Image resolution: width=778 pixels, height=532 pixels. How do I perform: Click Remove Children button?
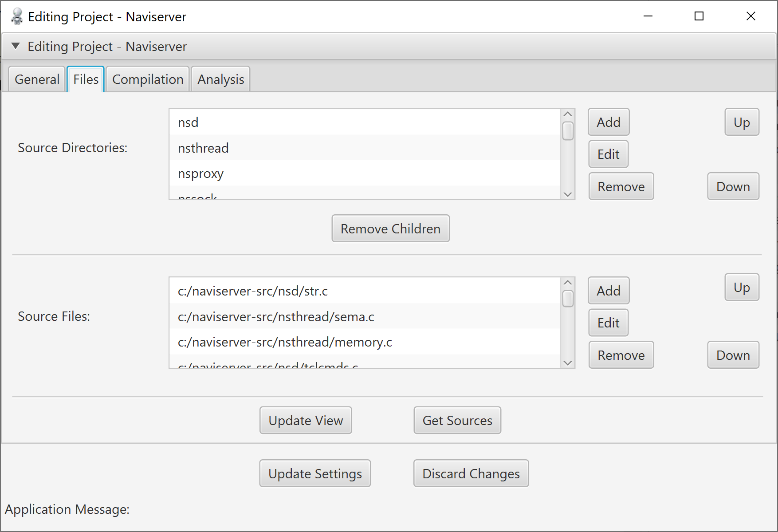390,229
